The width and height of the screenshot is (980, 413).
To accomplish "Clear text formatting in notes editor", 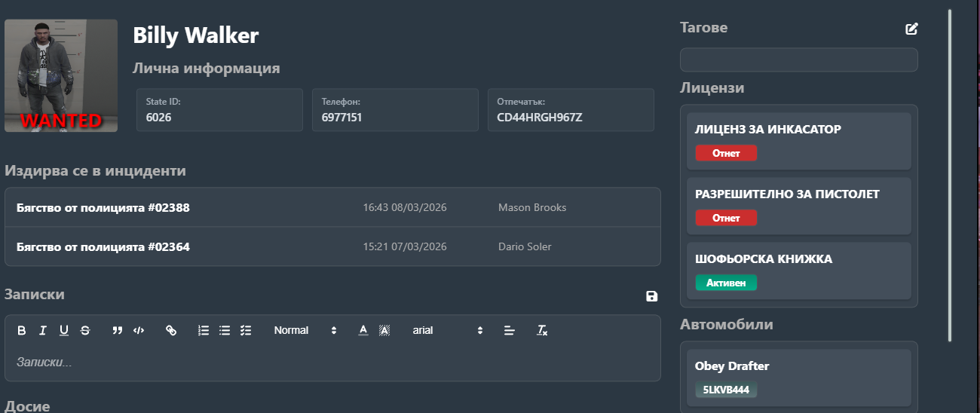I will pyautogui.click(x=542, y=330).
